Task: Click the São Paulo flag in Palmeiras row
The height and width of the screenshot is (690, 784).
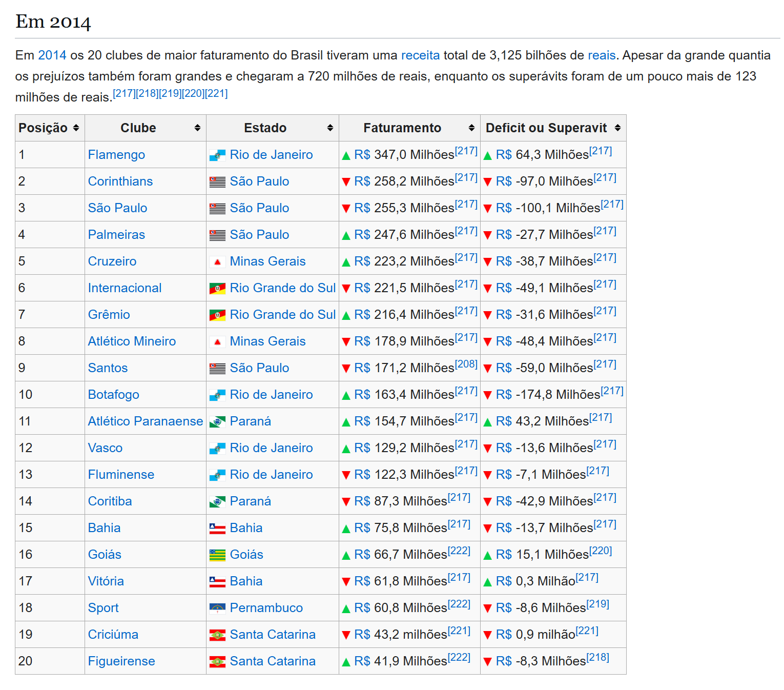Action: (x=217, y=235)
